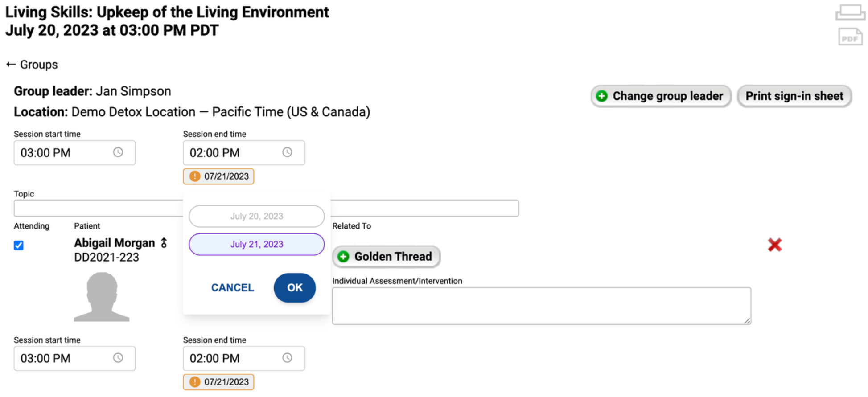Open the bottom 07/21/2023 end date warning badge
Image resolution: width=868 pixels, height=397 pixels.
point(218,382)
